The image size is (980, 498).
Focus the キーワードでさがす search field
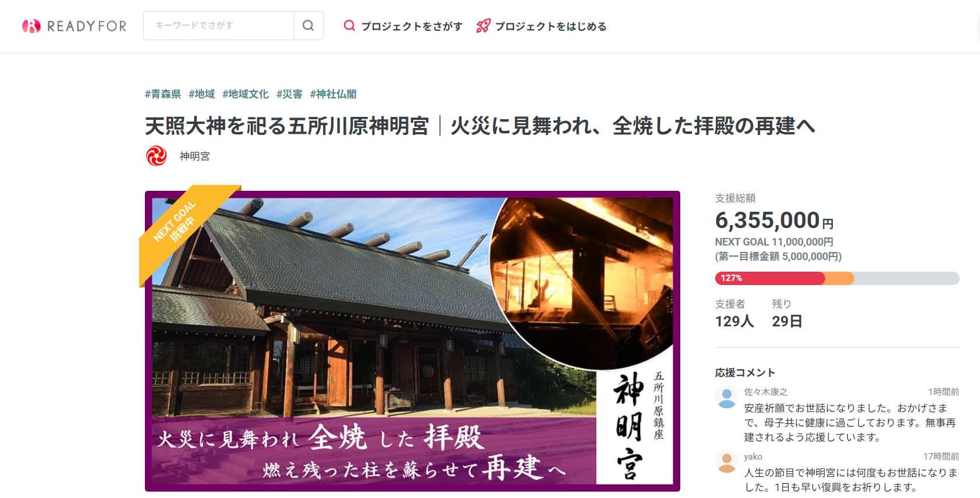pos(219,26)
